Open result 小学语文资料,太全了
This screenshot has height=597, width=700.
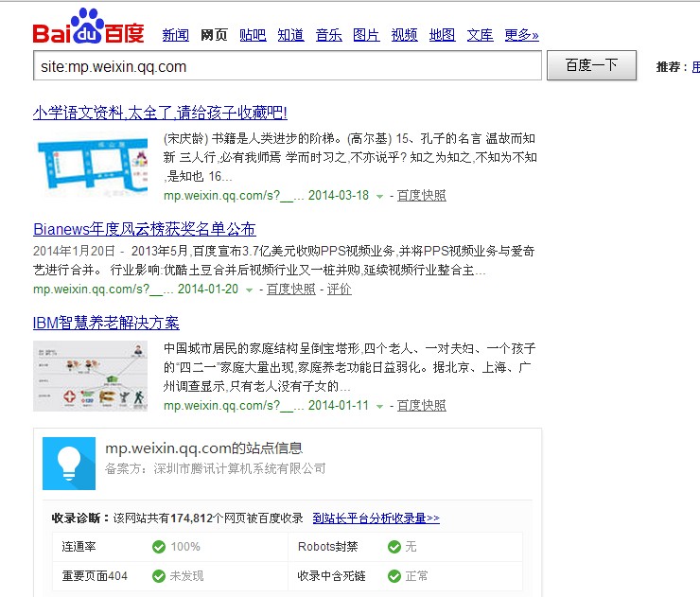160,113
